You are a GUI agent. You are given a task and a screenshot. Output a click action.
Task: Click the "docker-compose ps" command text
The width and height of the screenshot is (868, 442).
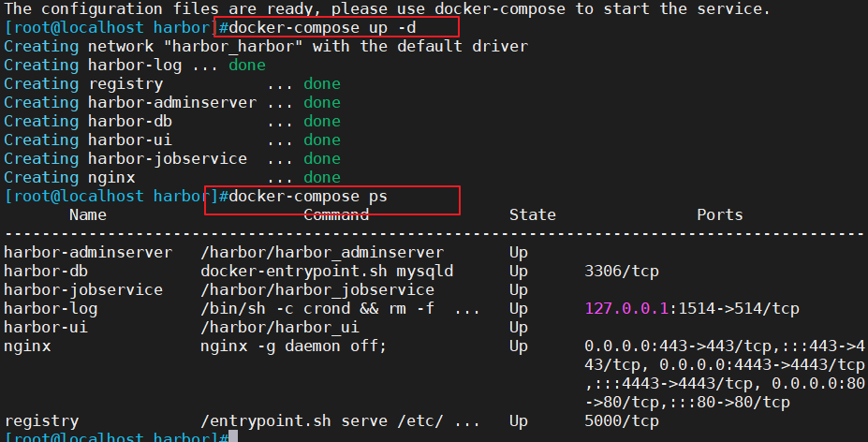point(308,197)
